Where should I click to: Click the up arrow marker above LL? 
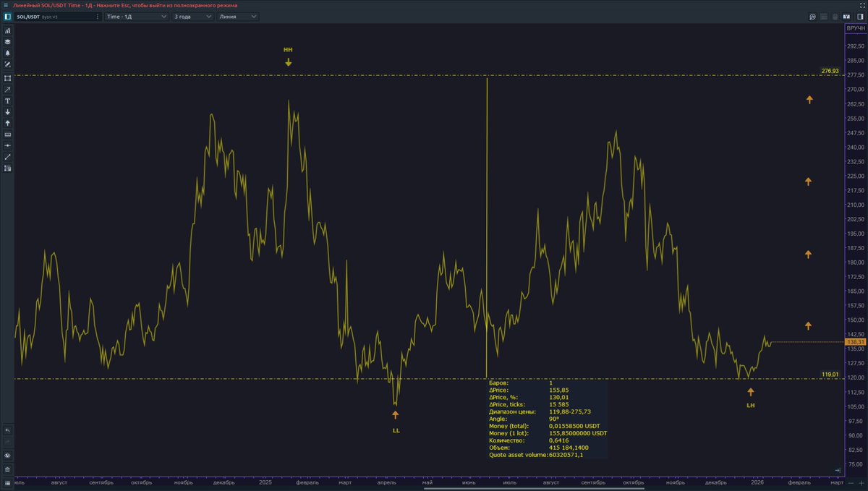pyautogui.click(x=396, y=415)
